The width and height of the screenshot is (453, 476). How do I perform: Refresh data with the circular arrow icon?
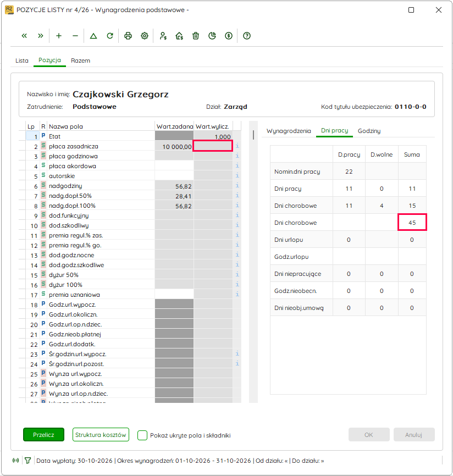pos(110,36)
